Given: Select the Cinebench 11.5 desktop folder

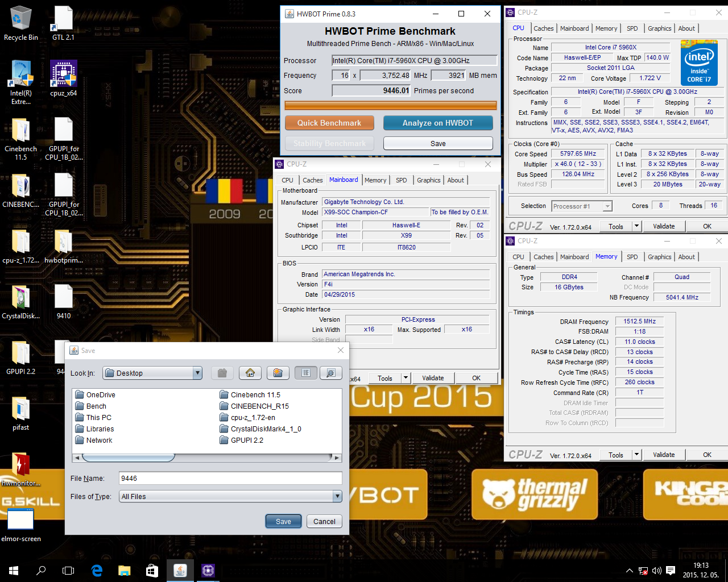Looking at the screenshot, I should coord(21,139).
